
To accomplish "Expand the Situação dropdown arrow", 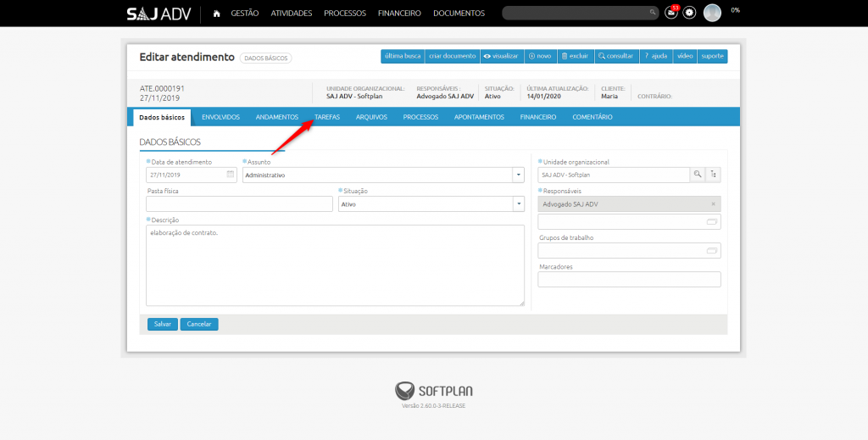I will click(517, 204).
